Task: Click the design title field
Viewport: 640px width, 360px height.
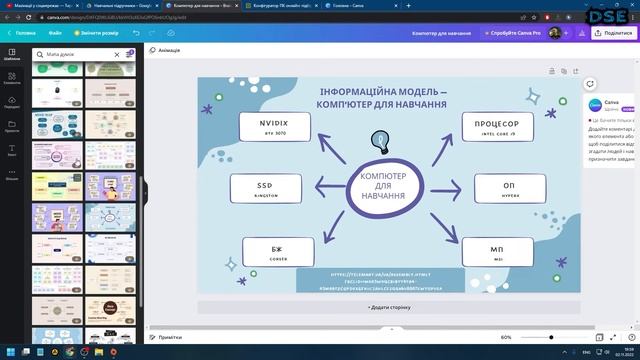Action: (x=441, y=33)
